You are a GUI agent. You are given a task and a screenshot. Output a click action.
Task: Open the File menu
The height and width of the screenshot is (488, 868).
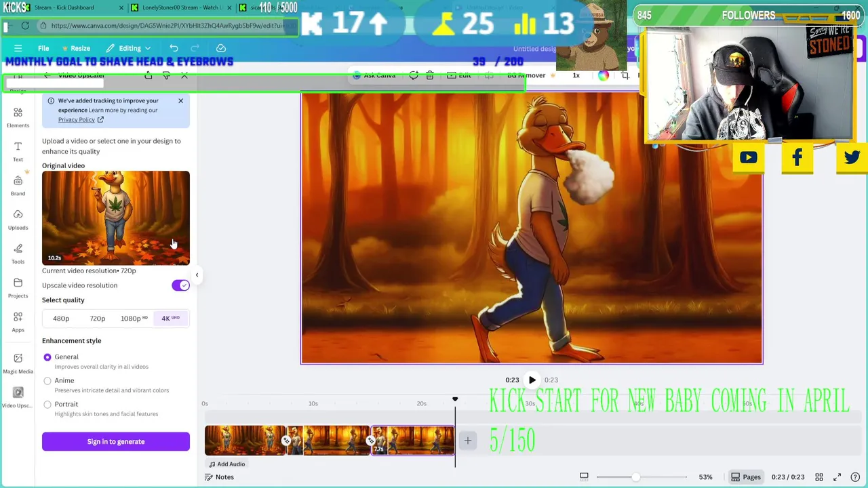pyautogui.click(x=43, y=48)
